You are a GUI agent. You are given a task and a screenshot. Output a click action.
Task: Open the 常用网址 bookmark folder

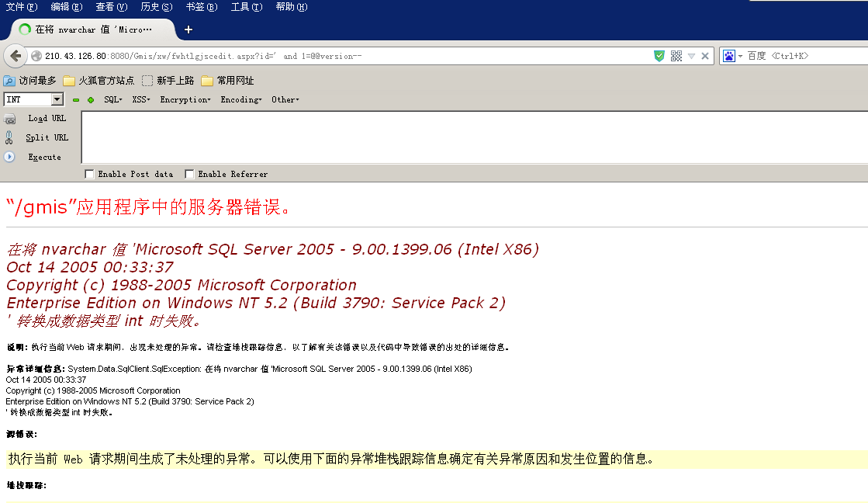click(227, 81)
